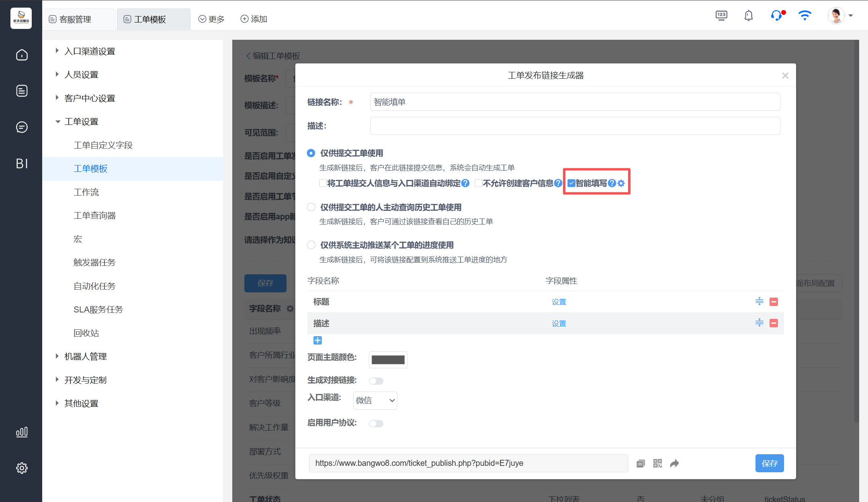Open notification bell in top bar

748,16
